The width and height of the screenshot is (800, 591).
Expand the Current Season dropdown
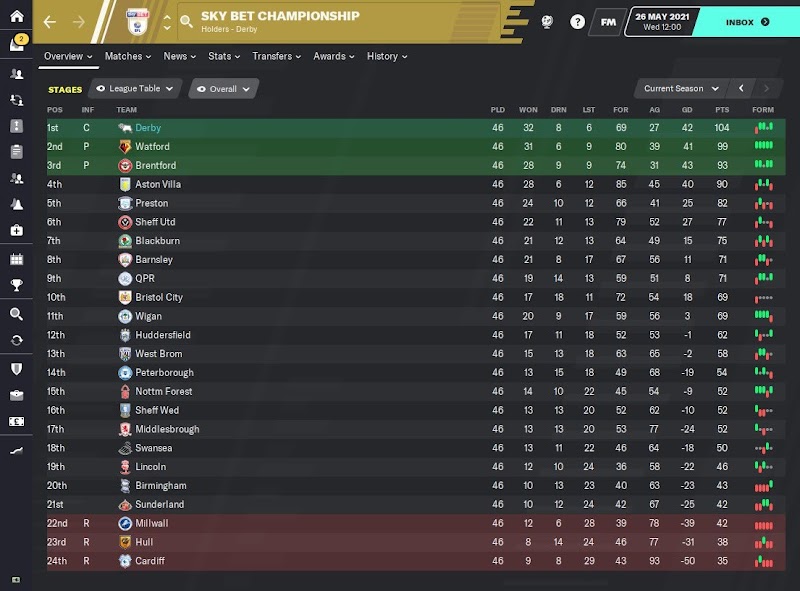681,89
